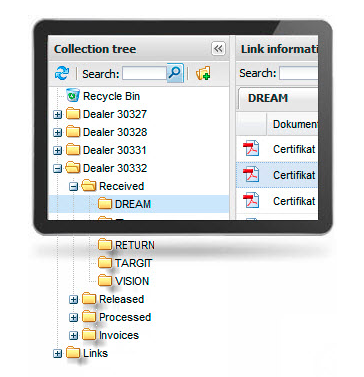Open the PDF icon of the highlighted Certifikat row
The image size is (364, 377).
(251, 175)
